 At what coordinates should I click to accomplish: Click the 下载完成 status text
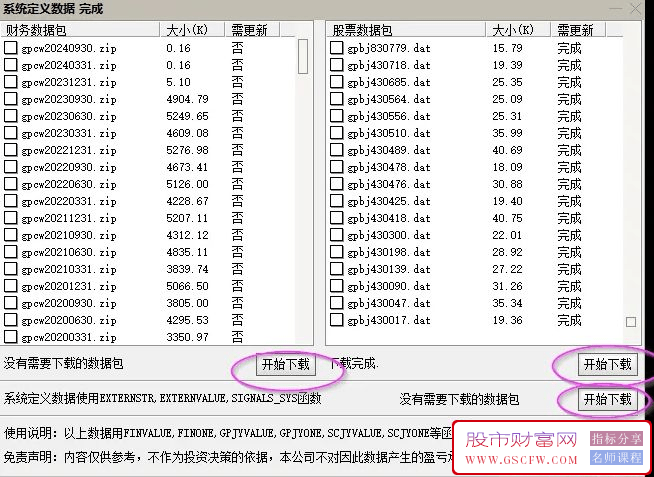tap(355, 365)
